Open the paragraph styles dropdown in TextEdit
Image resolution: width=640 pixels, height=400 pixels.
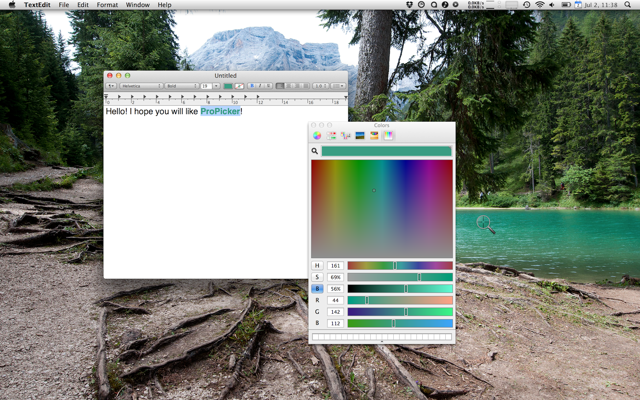tap(111, 86)
